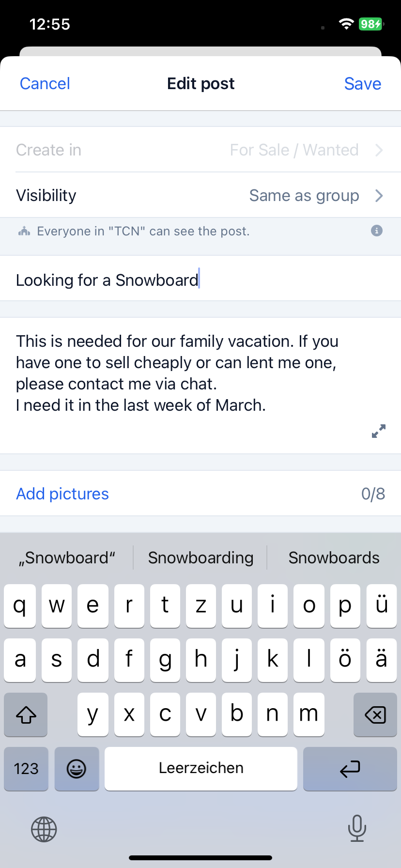Viewport: 401px width, 868px height.
Task: Open the Create in For Sale / Wanted row
Action: [x=200, y=150]
